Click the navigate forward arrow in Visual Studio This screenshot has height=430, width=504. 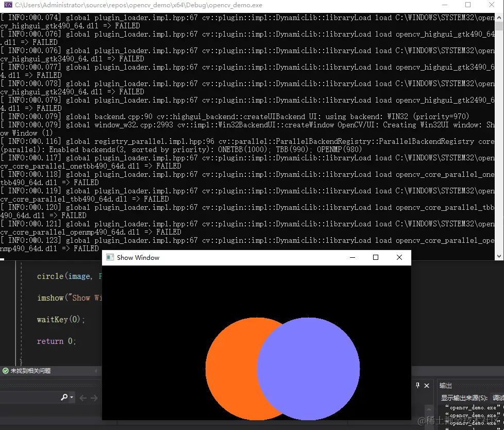(x=94, y=398)
